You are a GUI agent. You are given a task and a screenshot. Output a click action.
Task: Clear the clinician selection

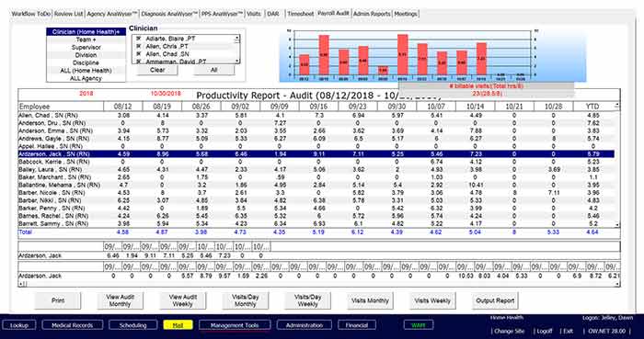coord(157,70)
